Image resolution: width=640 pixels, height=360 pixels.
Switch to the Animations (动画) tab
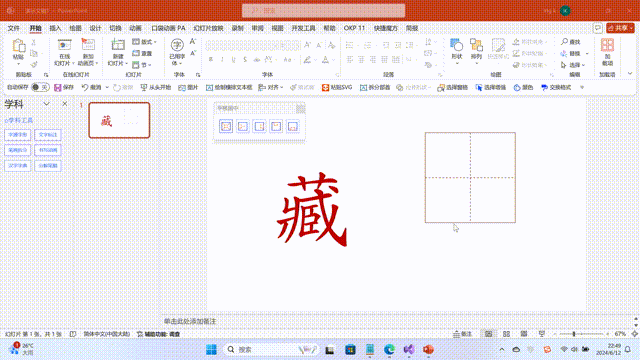[136, 28]
